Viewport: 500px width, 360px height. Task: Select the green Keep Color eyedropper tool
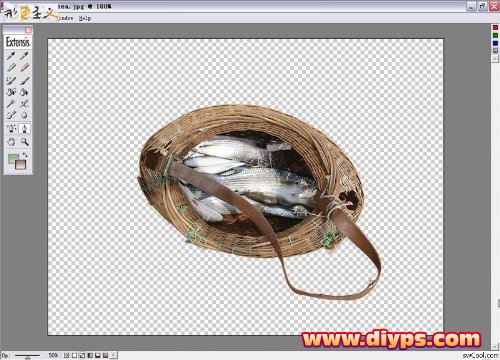click(x=11, y=56)
